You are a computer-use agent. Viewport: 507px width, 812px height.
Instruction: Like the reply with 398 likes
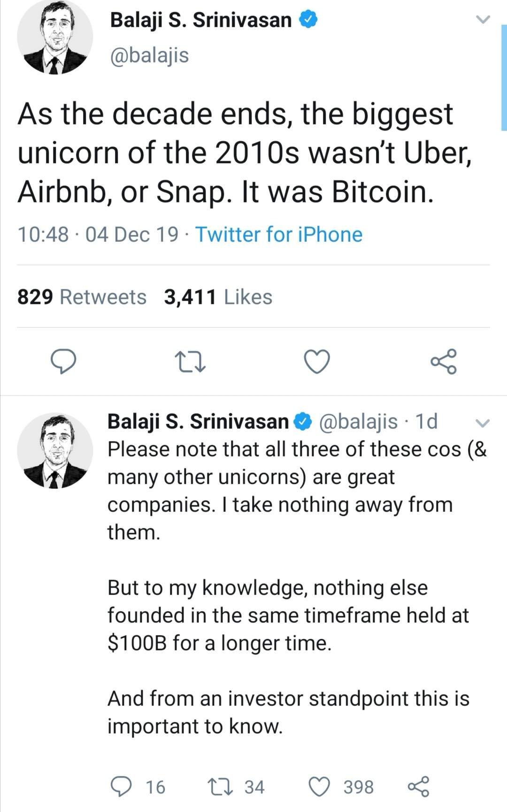[x=341, y=787]
